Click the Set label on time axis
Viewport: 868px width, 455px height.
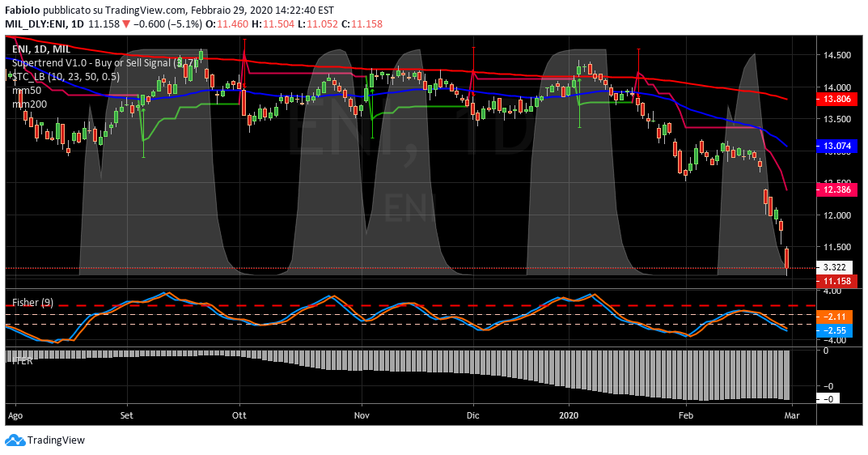(x=127, y=415)
